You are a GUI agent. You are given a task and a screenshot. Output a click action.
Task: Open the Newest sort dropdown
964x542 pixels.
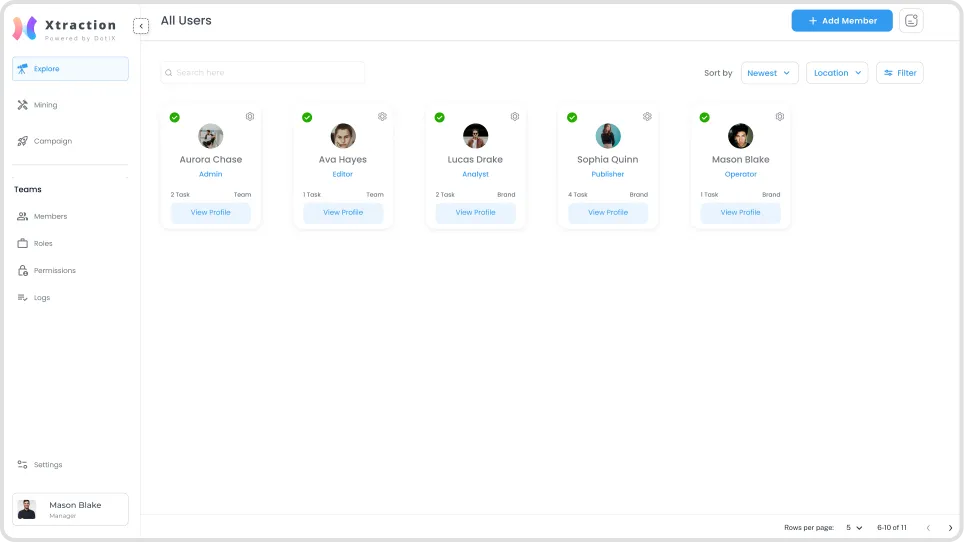coord(770,73)
